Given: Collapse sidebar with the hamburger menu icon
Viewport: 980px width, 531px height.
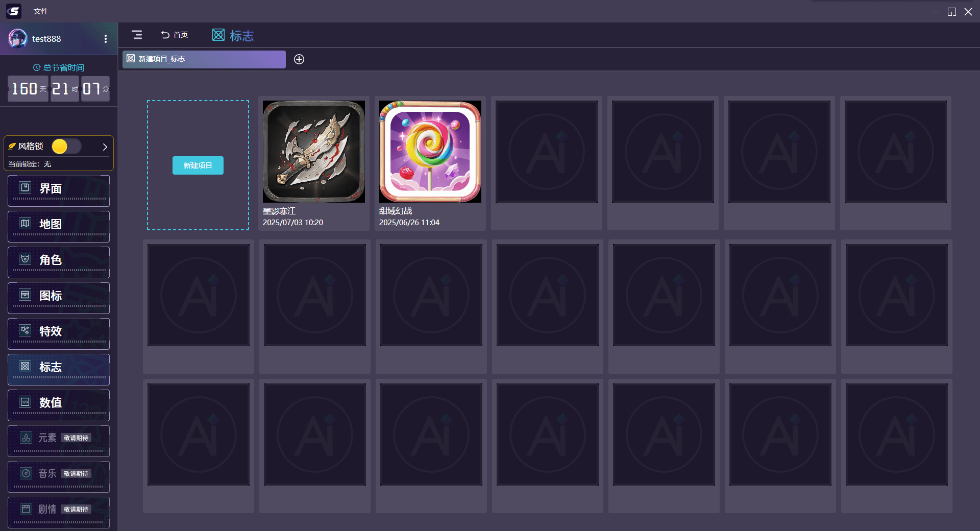Looking at the screenshot, I should click(137, 35).
